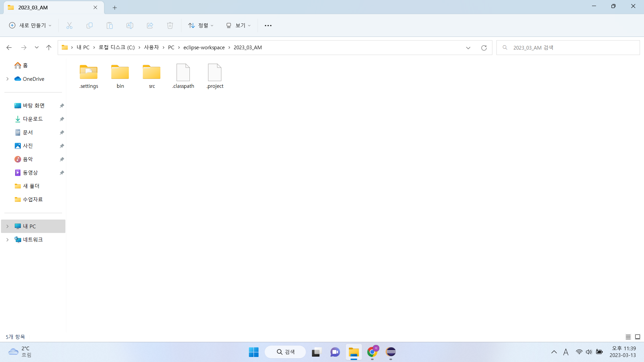Click the Rename icon in toolbar
644x362 pixels.
coord(130,25)
